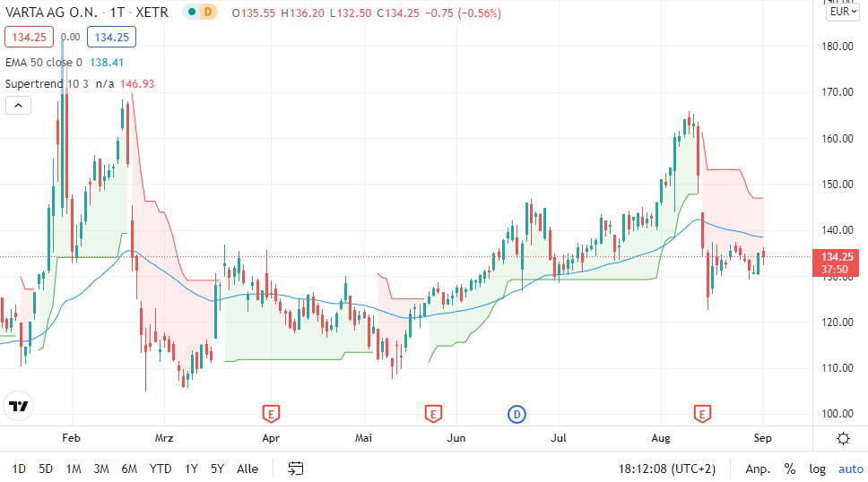Click EMA value 138.41

(107, 63)
